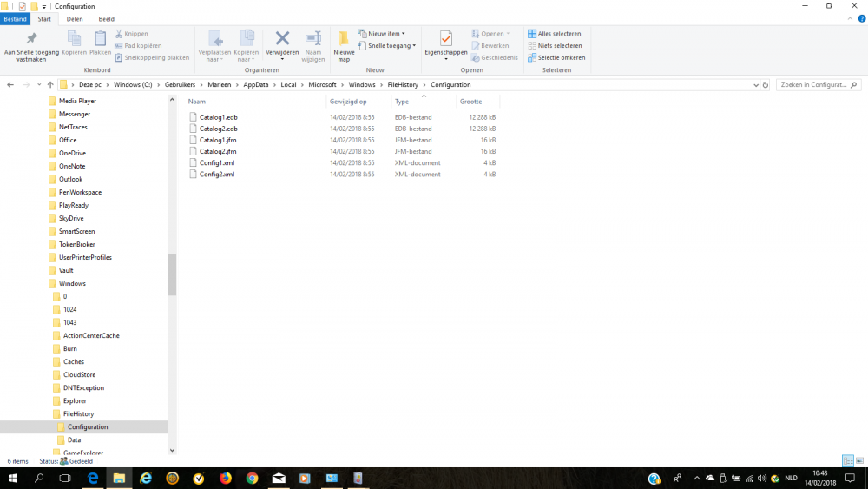The width and height of the screenshot is (868, 489).
Task: Sort by Grootte column header
Action: click(x=471, y=102)
